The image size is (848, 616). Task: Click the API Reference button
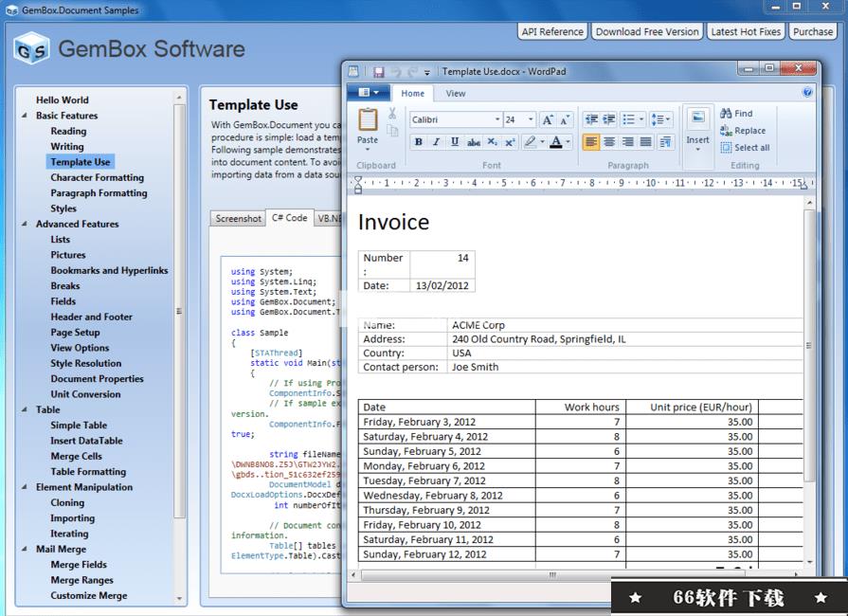click(552, 31)
